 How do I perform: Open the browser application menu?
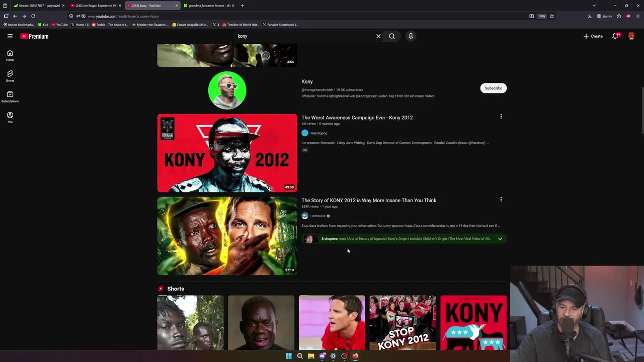click(x=638, y=16)
